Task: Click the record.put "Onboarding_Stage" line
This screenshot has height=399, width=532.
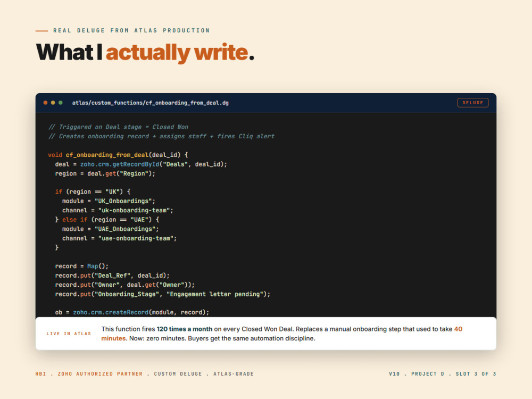Action: [x=162, y=294]
